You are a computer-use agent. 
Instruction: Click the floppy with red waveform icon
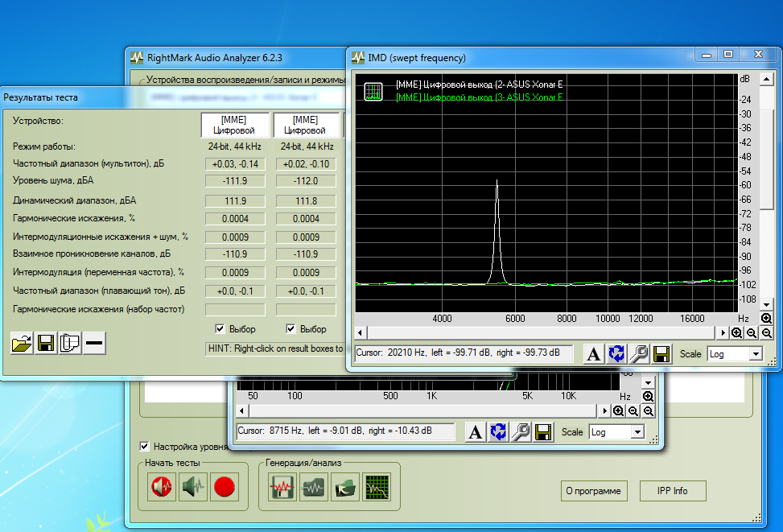point(282,487)
